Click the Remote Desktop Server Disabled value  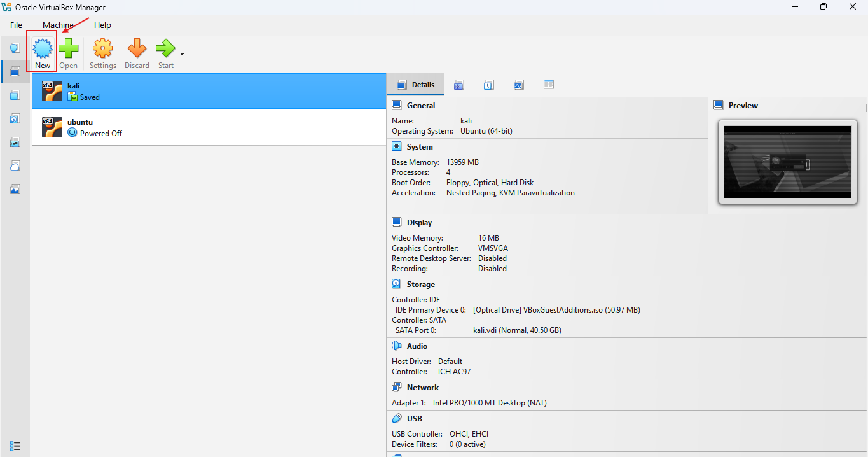[492, 258]
